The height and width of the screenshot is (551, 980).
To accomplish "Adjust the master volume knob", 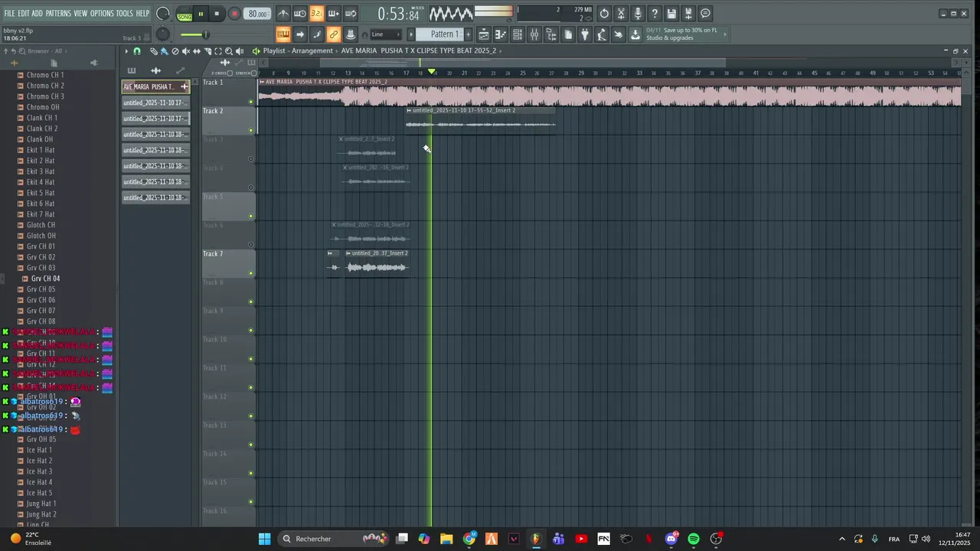I will [x=163, y=13].
